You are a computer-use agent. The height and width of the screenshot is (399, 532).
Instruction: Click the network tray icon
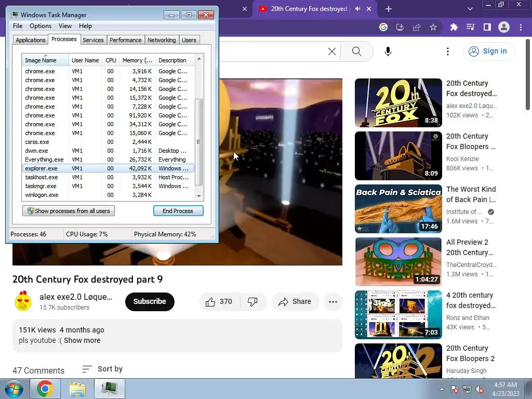pos(467,390)
